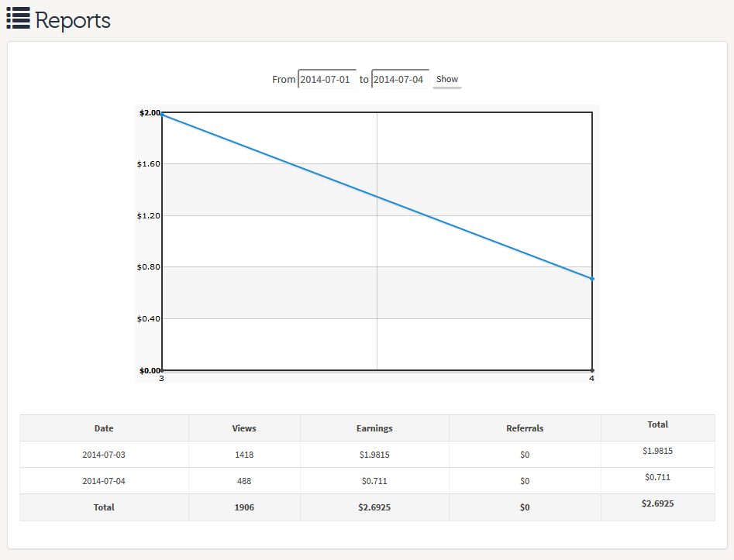Click the to date field 2014-07-04
Image resolution: width=734 pixels, height=560 pixels.
[400, 79]
